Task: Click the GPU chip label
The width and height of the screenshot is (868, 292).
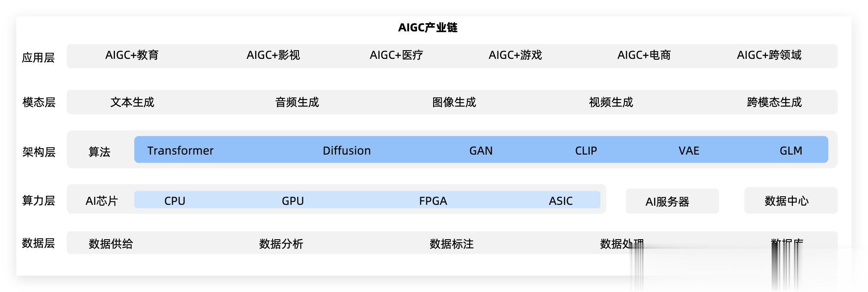Action: pyautogui.click(x=292, y=201)
